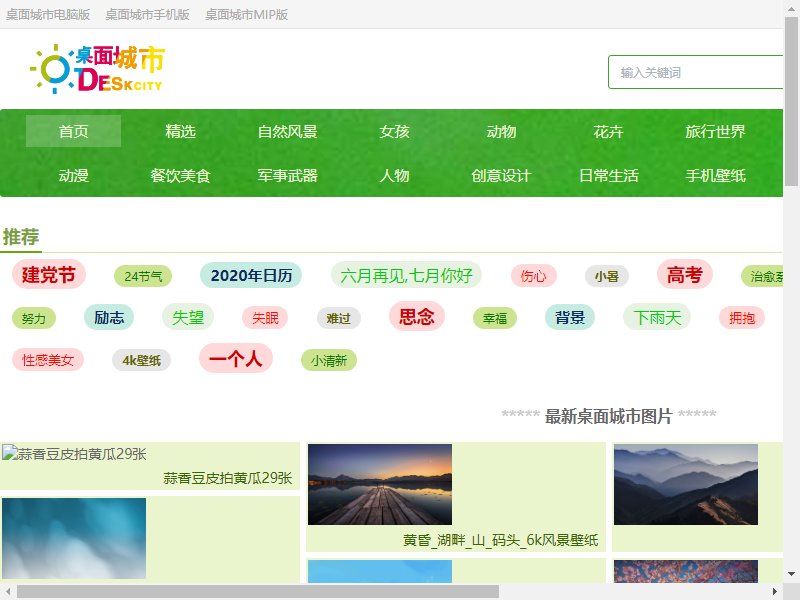Image resolution: width=800 pixels, height=600 pixels.
Task: Click the vertical scrollbar down arrow
Action: (x=791, y=573)
